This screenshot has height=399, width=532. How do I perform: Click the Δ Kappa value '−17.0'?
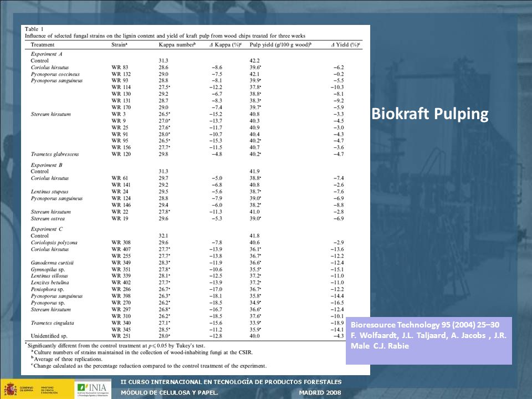[216, 289]
